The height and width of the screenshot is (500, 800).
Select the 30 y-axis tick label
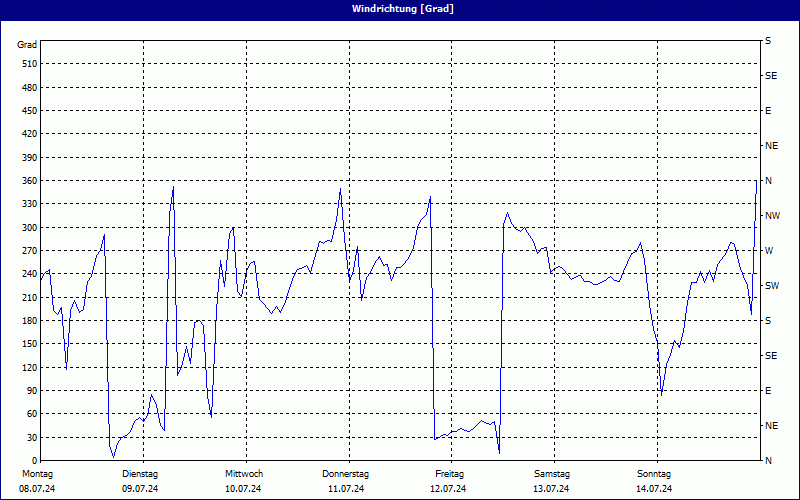coord(32,437)
